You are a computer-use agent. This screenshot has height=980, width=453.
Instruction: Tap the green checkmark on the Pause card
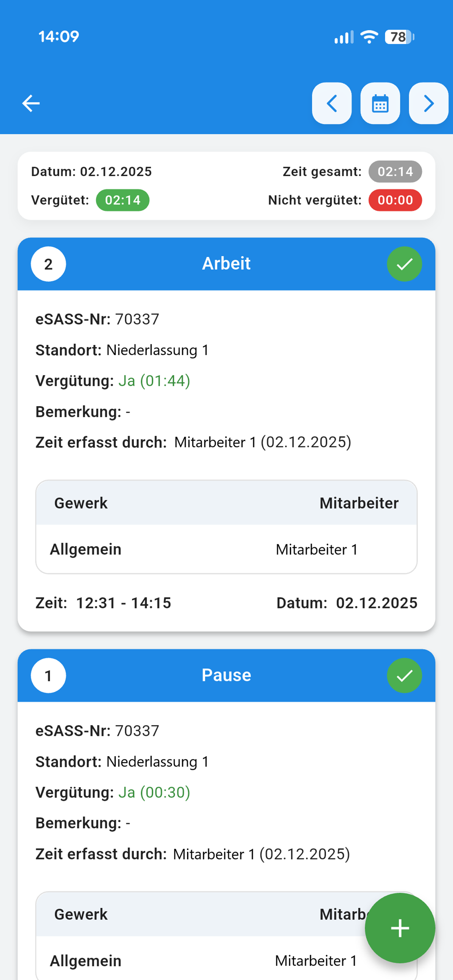404,675
